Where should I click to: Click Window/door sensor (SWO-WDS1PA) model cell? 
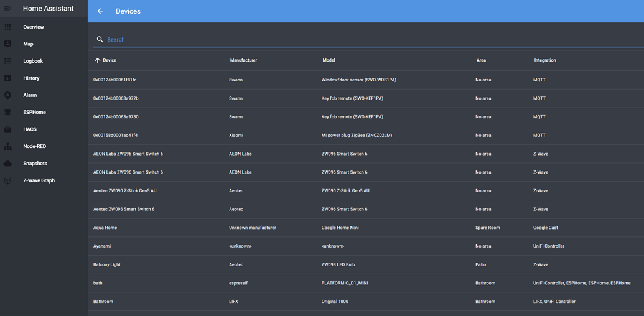coord(358,80)
